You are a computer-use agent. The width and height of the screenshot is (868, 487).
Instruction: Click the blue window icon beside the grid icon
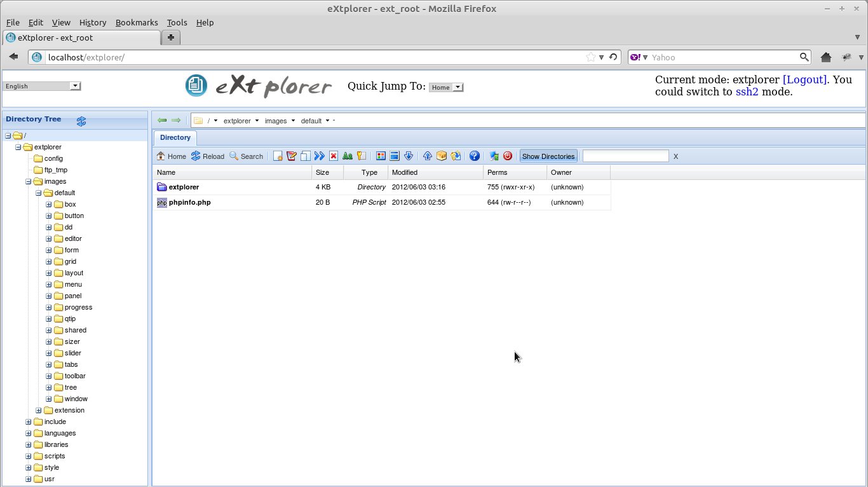pos(395,156)
